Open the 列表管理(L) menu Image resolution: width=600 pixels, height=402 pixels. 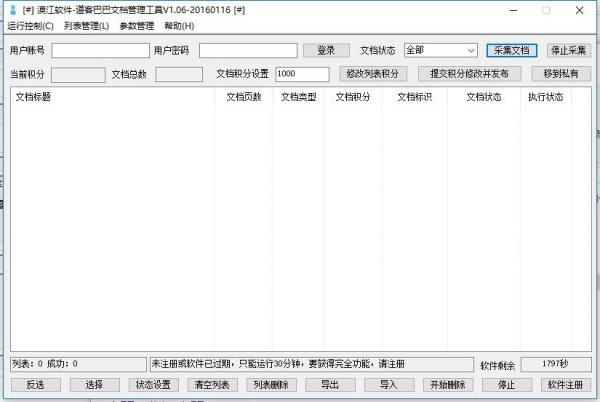tap(86, 25)
